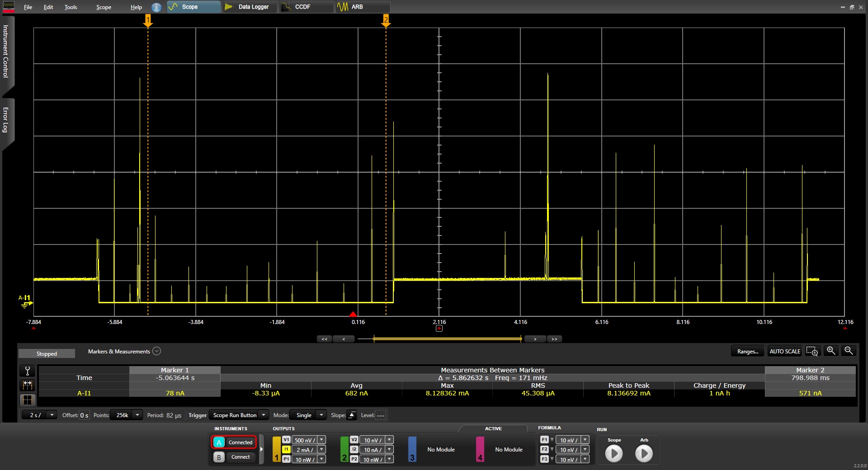868x470 pixels.
Task: Click the rising slope trigger icon
Action: coord(351,415)
